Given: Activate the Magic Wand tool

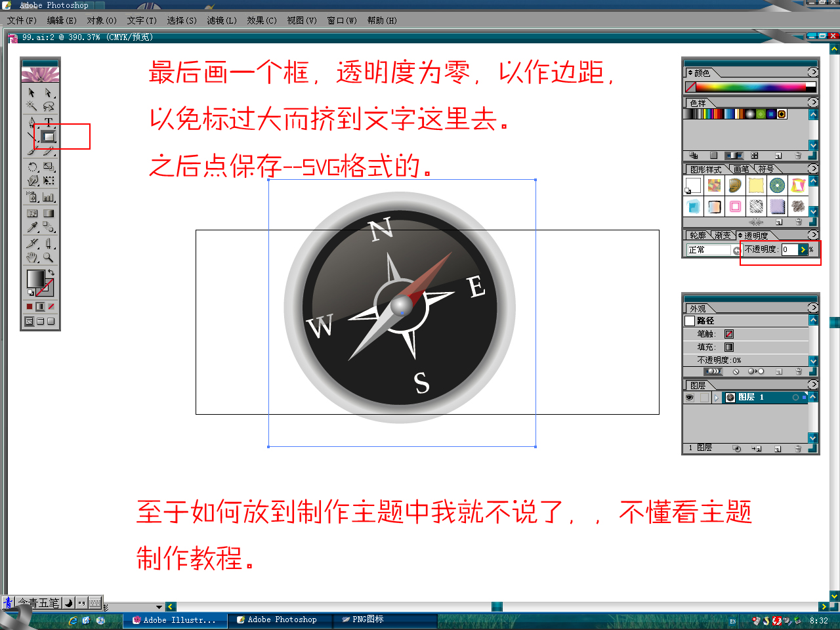Looking at the screenshot, I should coord(31,106).
